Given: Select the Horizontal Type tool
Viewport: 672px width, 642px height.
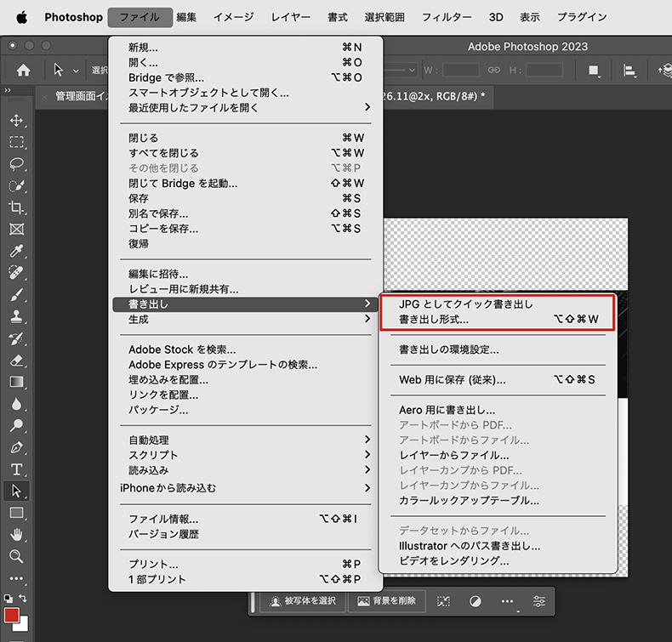Looking at the screenshot, I should click(16, 469).
